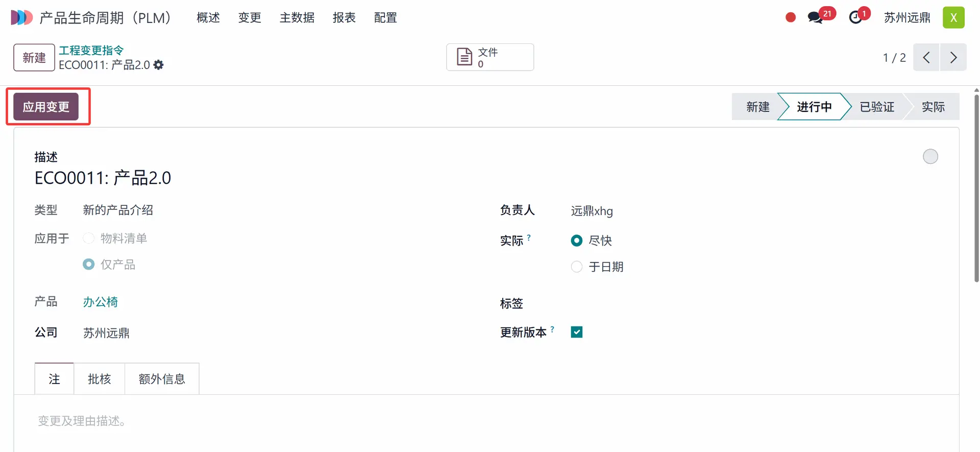Select the 于日期 radio option

(x=577, y=267)
